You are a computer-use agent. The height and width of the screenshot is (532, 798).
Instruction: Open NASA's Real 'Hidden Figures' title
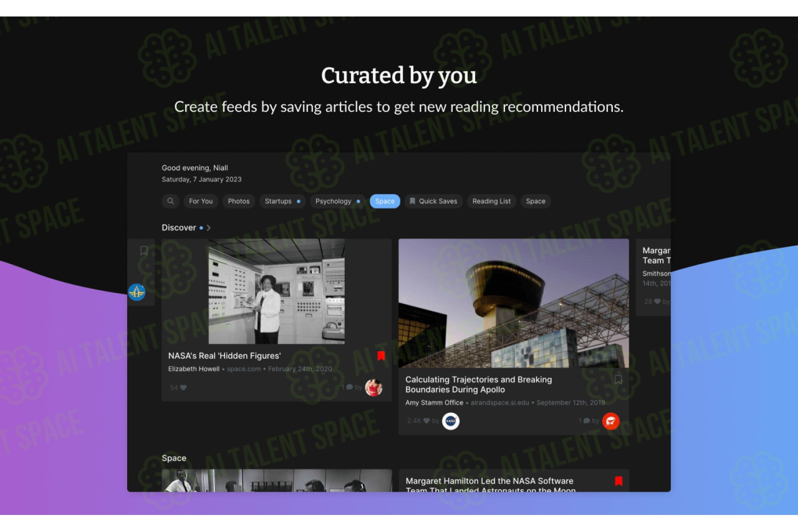pos(225,356)
